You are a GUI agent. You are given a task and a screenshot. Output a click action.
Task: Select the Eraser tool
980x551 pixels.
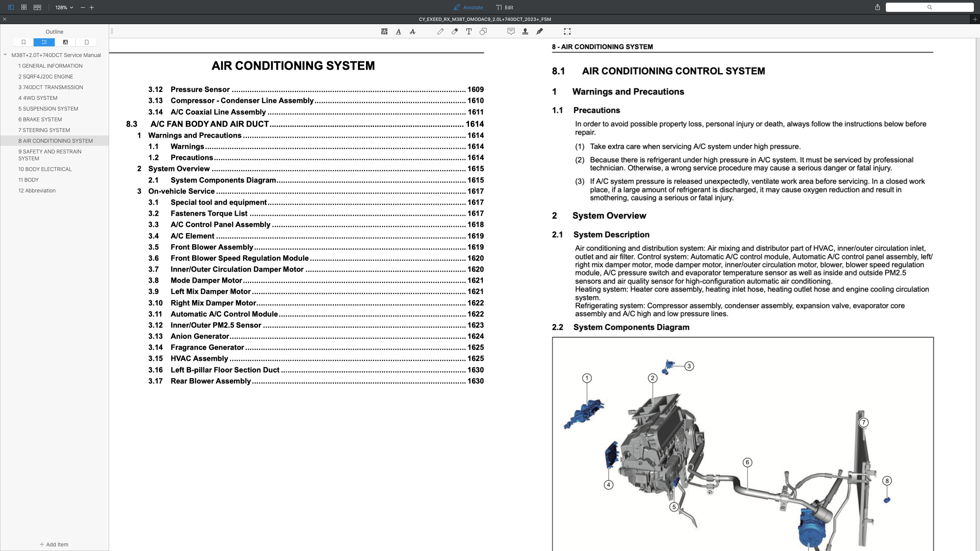coord(455,31)
